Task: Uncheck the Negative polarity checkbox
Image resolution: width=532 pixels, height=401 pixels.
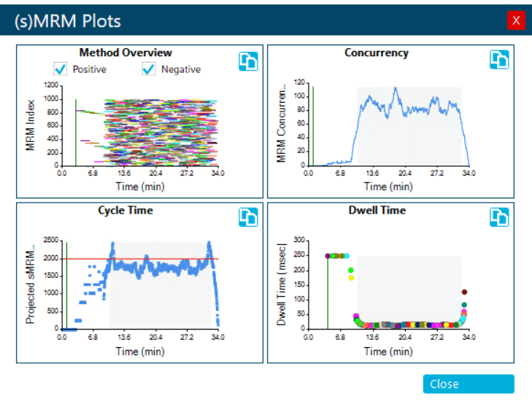Action: 149,69
